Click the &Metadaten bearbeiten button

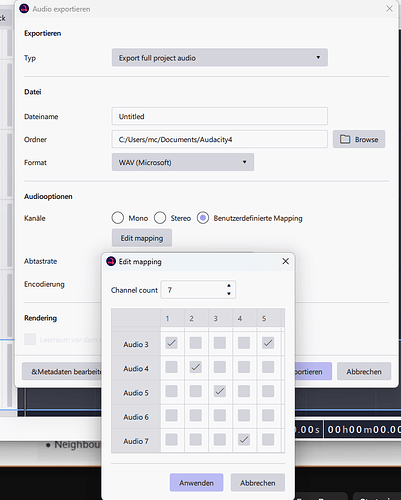click(62, 371)
